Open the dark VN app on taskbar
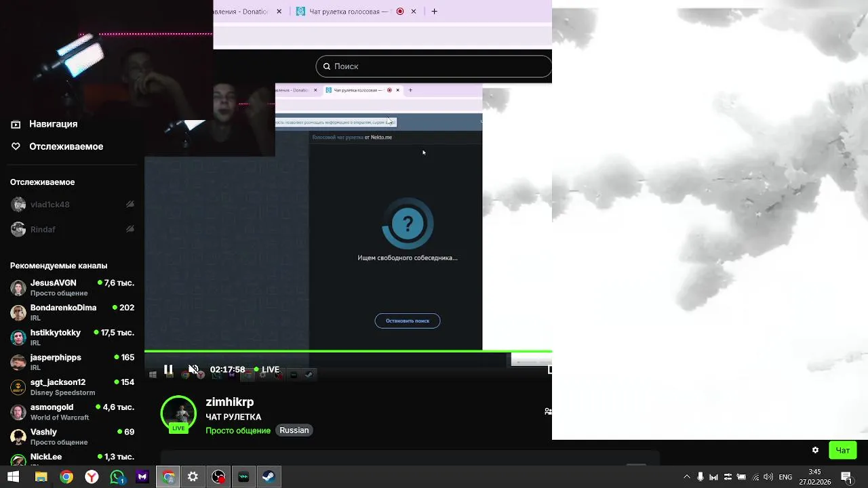Screen dimensions: 868x488 [243, 477]
